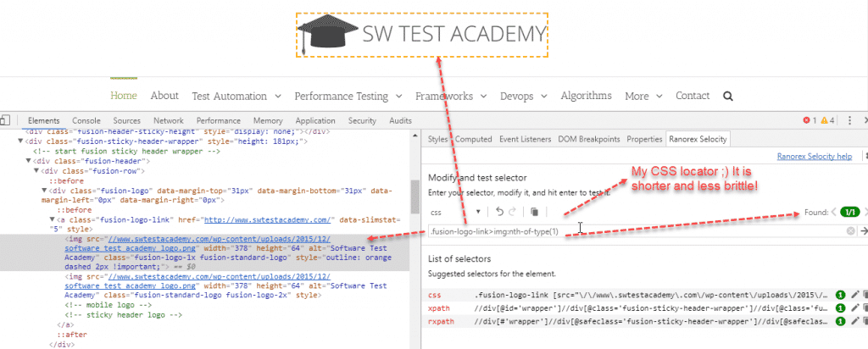Click the website search magnifier icon
Viewport: 868px width, 349px height.
[726, 97]
